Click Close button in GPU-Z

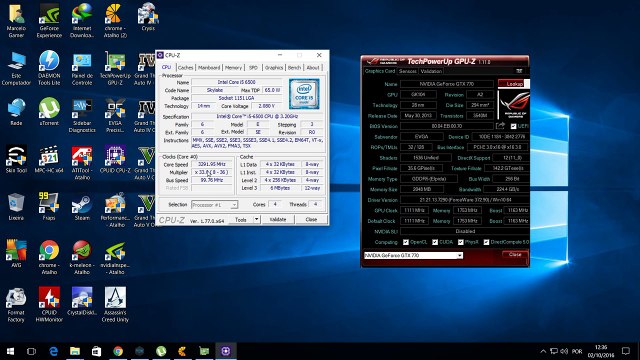coord(515,254)
